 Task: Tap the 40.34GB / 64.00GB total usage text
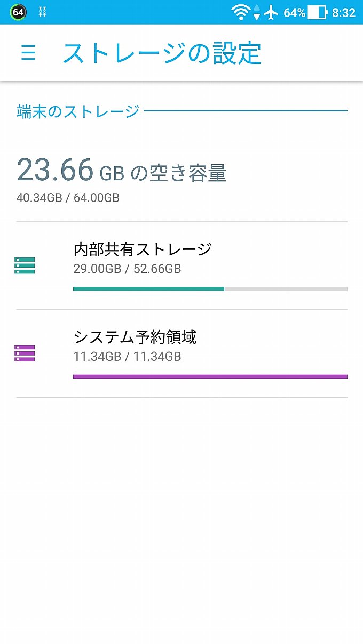(x=68, y=198)
